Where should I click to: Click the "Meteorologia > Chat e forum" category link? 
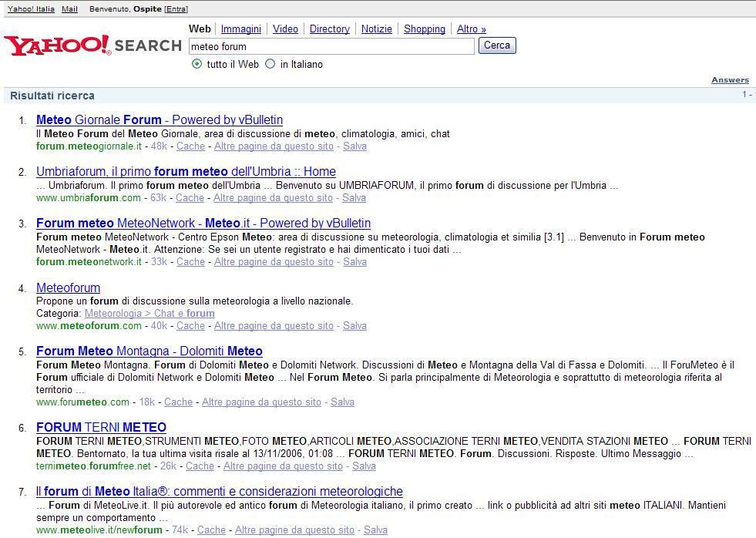(x=150, y=314)
